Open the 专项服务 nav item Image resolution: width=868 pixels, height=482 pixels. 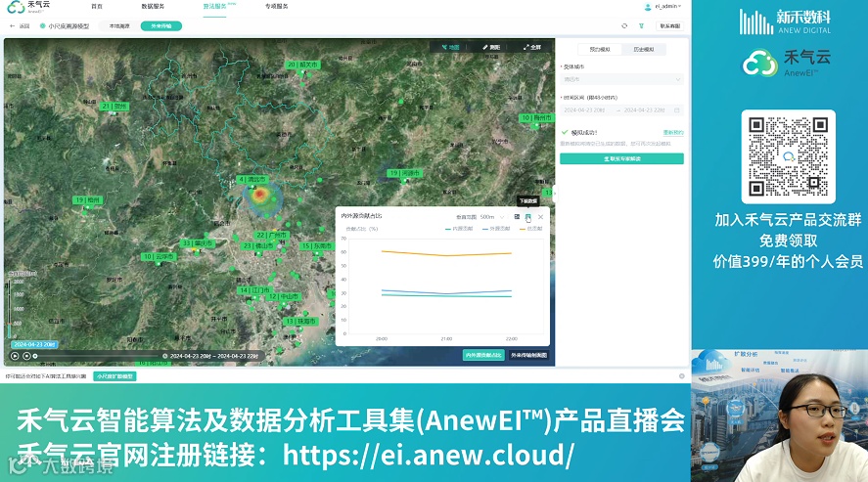[277, 7]
